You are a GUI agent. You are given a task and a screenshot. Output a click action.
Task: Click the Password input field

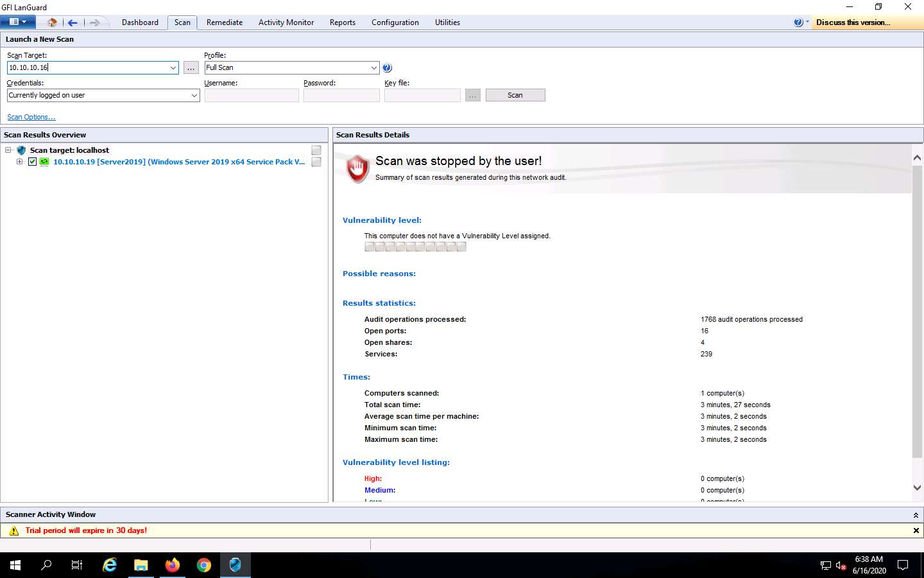coord(341,95)
